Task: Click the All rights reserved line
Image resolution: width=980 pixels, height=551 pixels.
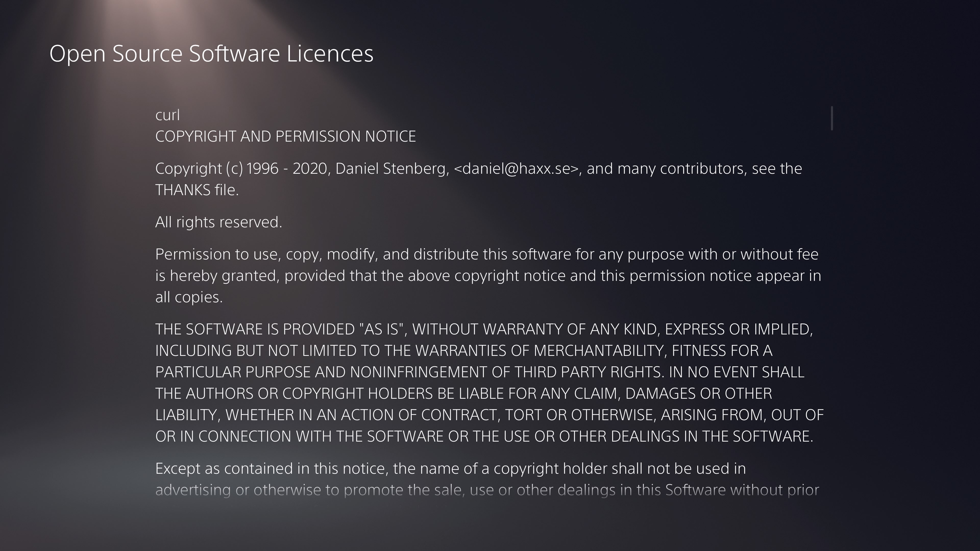Action: click(x=219, y=222)
